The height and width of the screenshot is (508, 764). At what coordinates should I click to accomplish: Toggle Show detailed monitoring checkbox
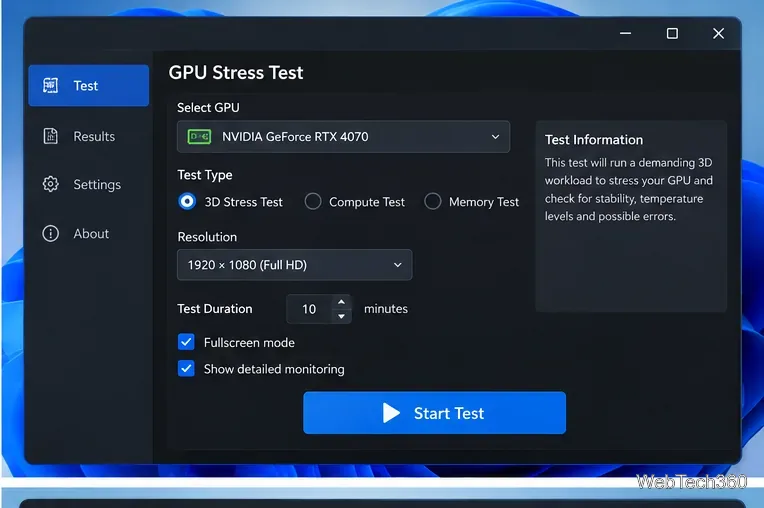tap(186, 368)
